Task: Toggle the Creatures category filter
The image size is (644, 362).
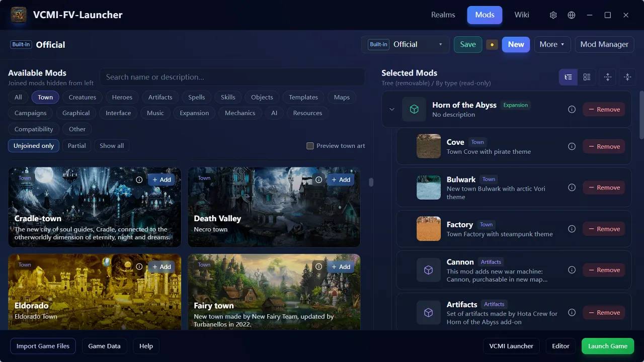Action: tap(83, 97)
